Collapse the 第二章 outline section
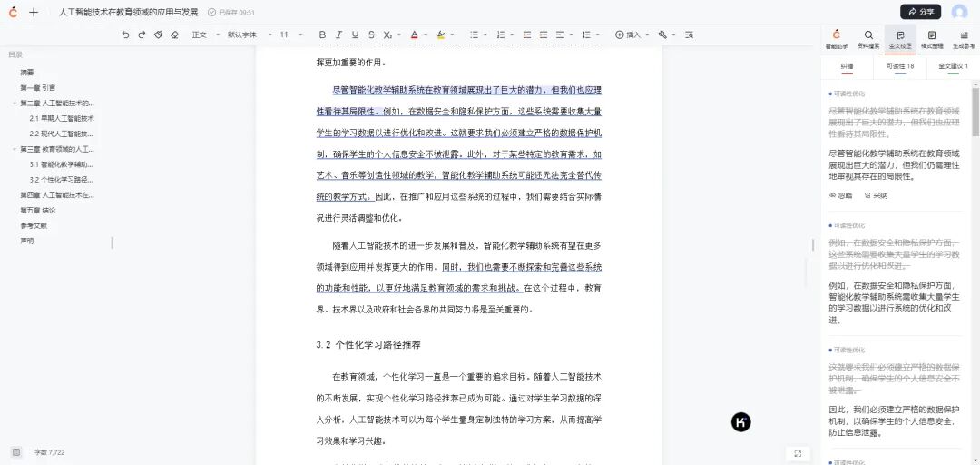This screenshot has height=465, width=980. pyautogui.click(x=15, y=104)
